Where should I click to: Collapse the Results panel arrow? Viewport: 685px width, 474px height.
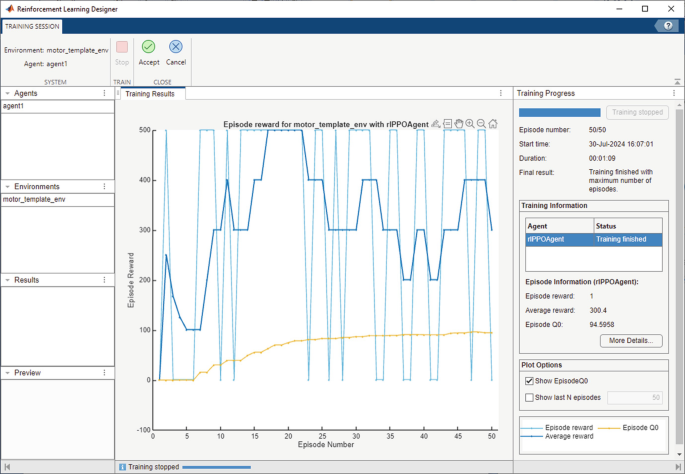point(7,280)
